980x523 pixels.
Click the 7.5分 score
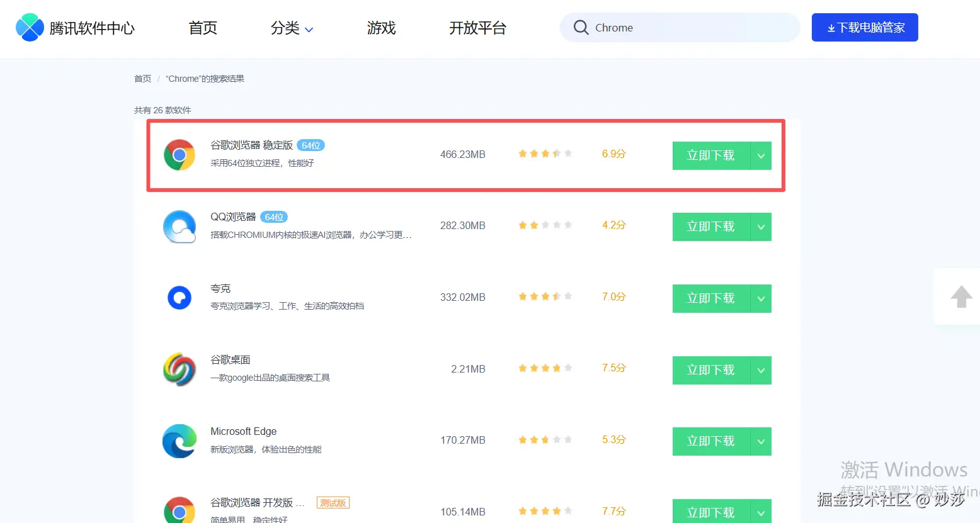pos(614,368)
